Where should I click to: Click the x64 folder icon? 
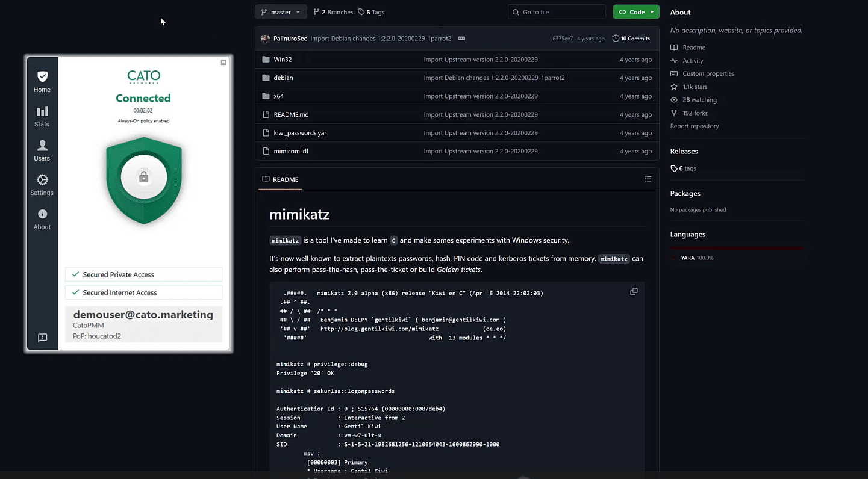(x=266, y=96)
